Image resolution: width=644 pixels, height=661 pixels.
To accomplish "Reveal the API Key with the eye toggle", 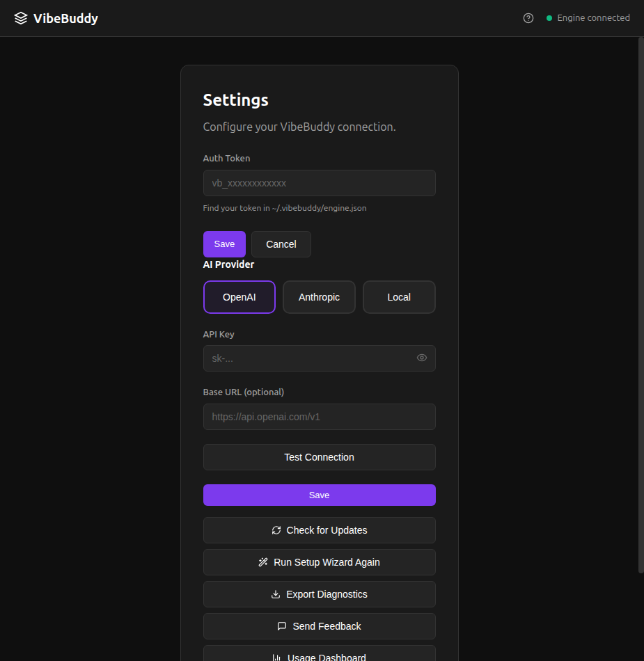I will (421, 358).
